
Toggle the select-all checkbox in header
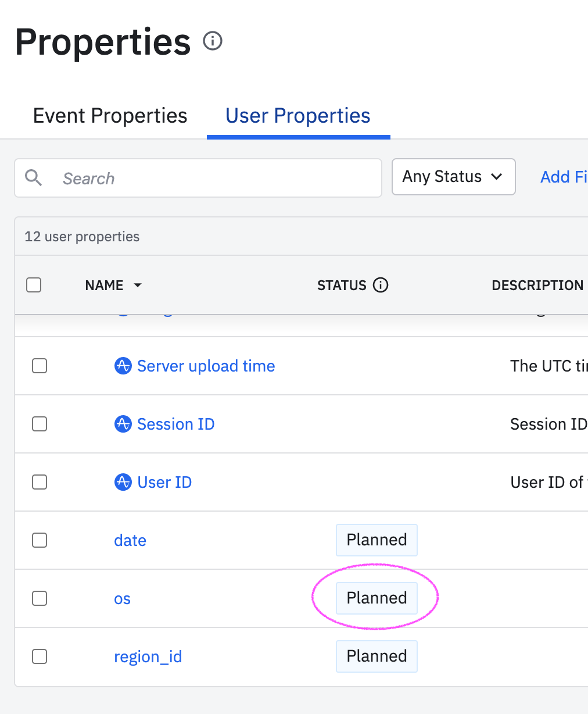coord(34,285)
